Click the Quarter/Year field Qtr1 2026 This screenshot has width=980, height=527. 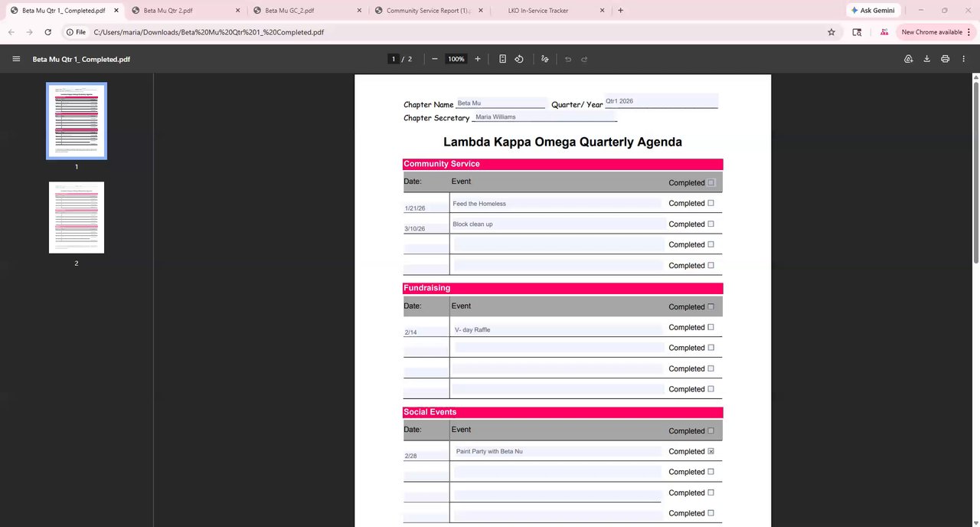(661, 101)
